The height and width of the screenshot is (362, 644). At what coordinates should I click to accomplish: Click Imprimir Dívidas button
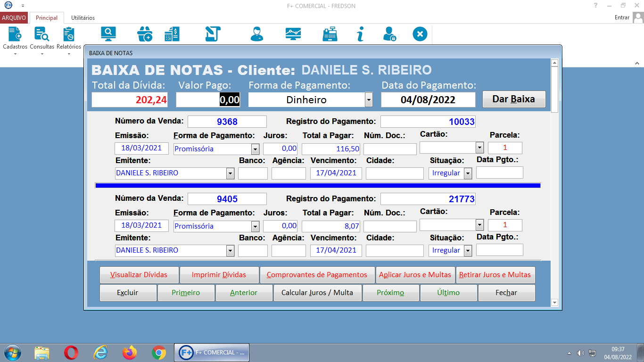tap(219, 275)
